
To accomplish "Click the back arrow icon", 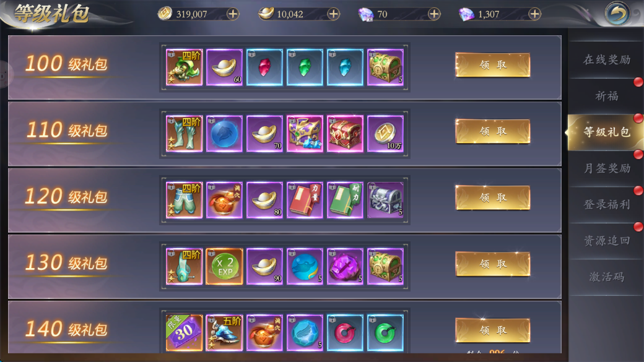I will point(617,14).
